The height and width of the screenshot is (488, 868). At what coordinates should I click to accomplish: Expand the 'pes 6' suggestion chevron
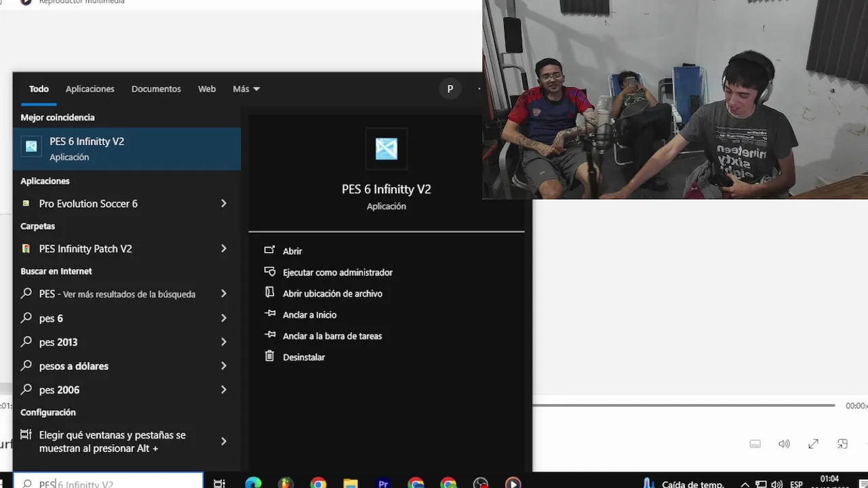coord(224,318)
